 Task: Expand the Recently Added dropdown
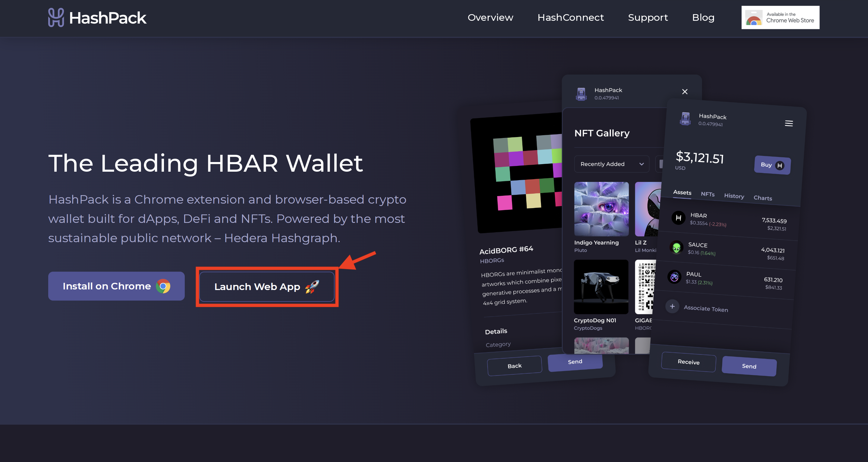(611, 164)
